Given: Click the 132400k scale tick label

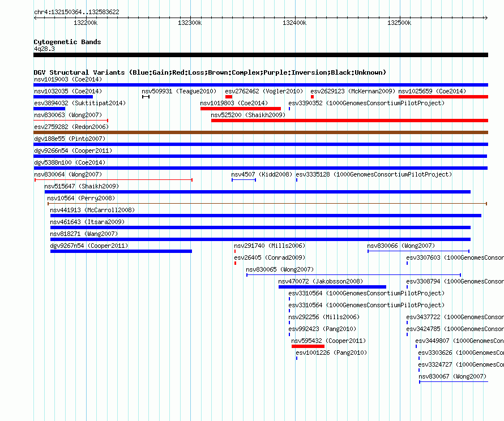Looking at the screenshot, I should pos(294,23).
